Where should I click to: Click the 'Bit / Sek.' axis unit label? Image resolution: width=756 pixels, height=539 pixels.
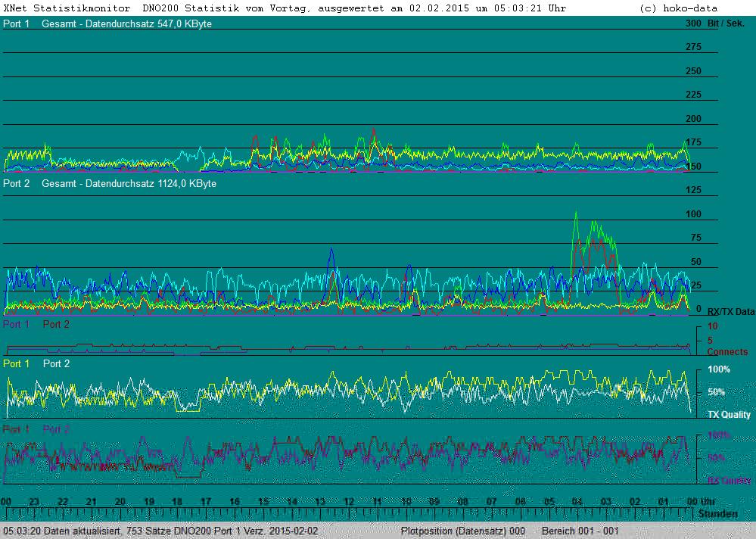(x=726, y=23)
